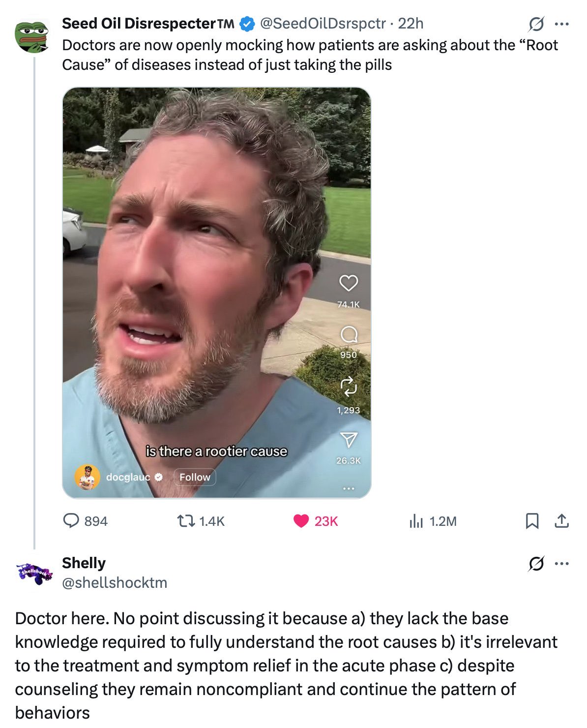Expand more options on Shelly's reply
This screenshot has height=728, width=587.
click(x=561, y=564)
